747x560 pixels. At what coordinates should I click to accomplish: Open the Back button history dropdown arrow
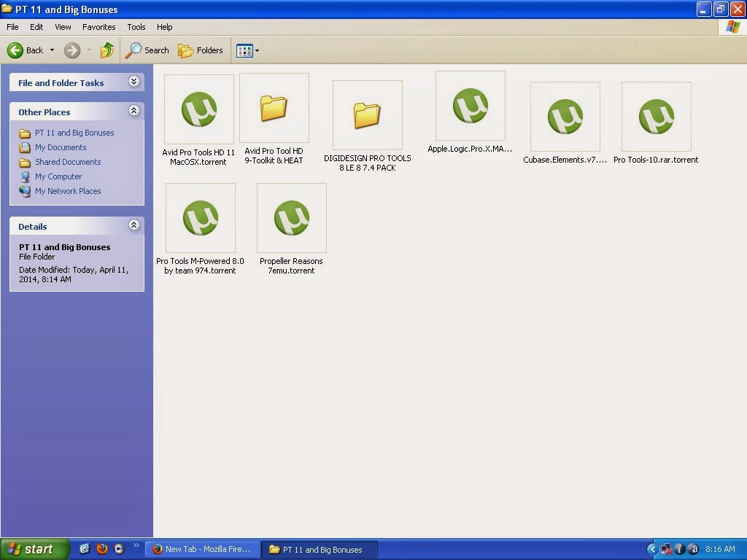coord(52,50)
